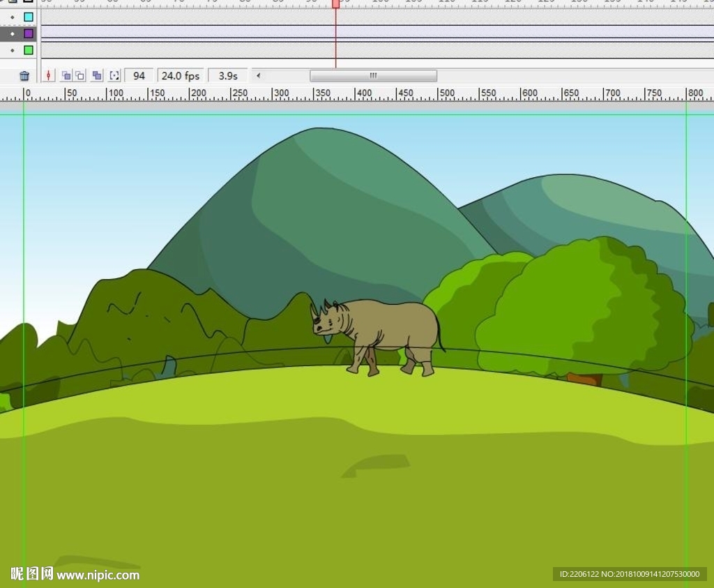This screenshot has height=588, width=714.
Task: Click the dot beside the cyan outline square
Action: (12, 17)
